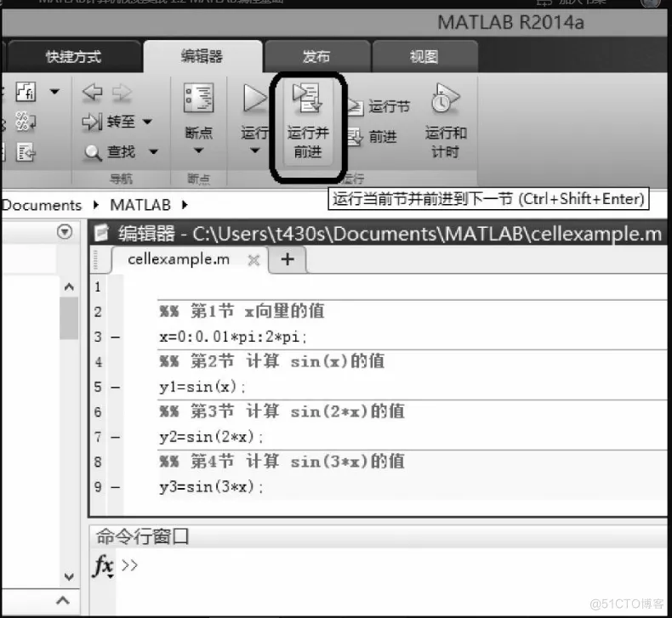672x618 pixels.
Task: Click the comment percent icon
Action: coord(26,122)
